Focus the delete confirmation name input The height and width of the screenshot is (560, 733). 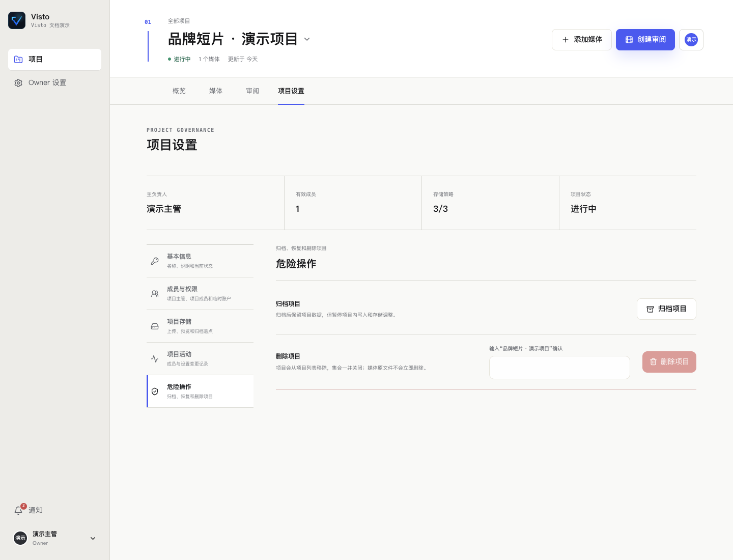pyautogui.click(x=559, y=368)
